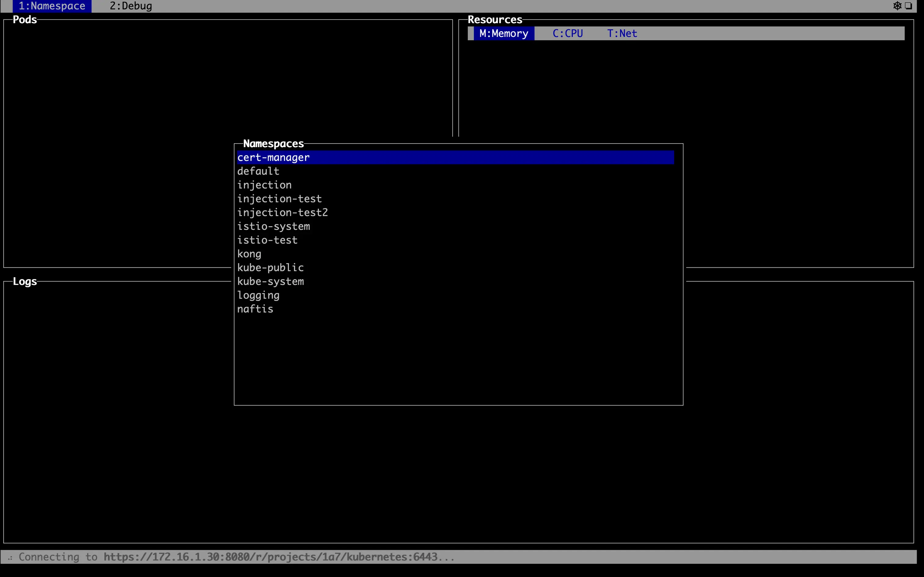Click the spinner icon before Connecting text
924x577 pixels.
click(x=10, y=557)
